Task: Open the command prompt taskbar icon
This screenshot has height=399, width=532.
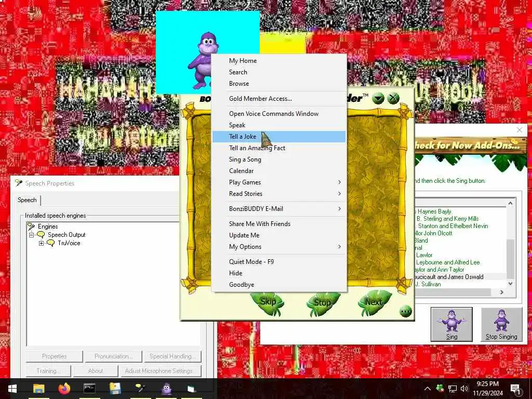Action: point(89,389)
